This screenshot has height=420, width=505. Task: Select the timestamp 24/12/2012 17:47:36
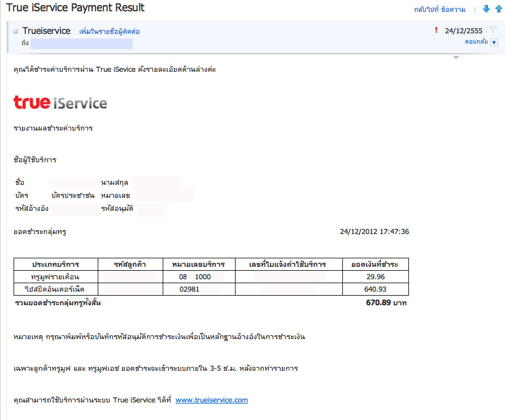pyautogui.click(x=375, y=231)
